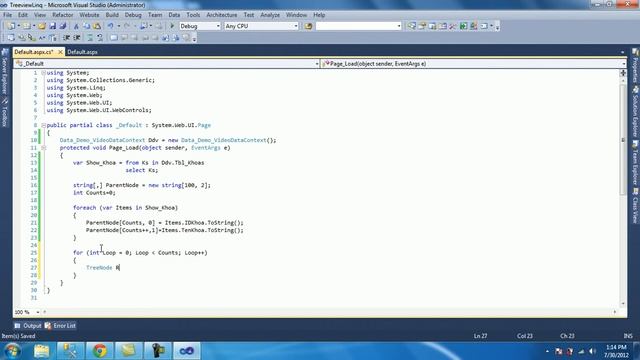The width and height of the screenshot is (640, 360).
Task: Click the Increase Indent icon
Action: [x=77, y=38]
